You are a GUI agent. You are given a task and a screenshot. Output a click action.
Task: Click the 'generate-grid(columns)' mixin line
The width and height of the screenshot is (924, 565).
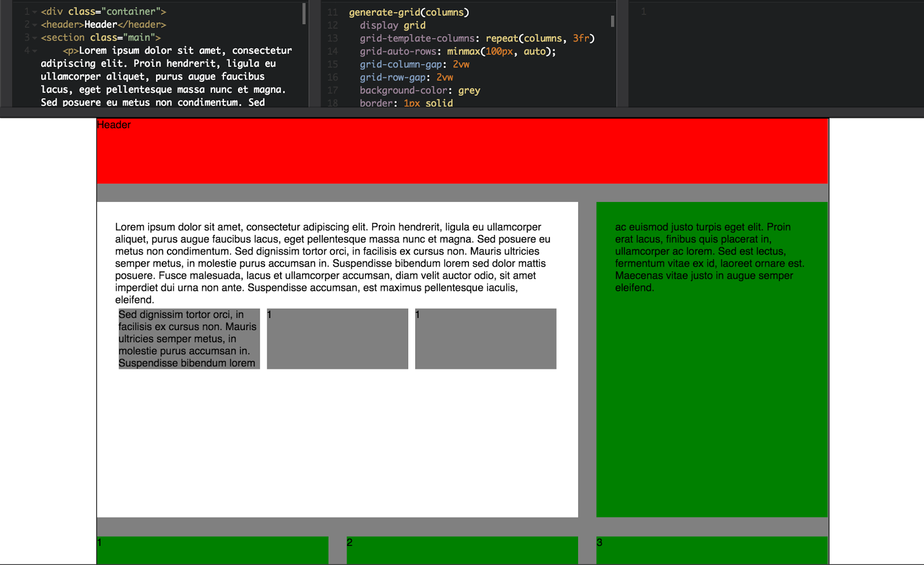point(409,12)
